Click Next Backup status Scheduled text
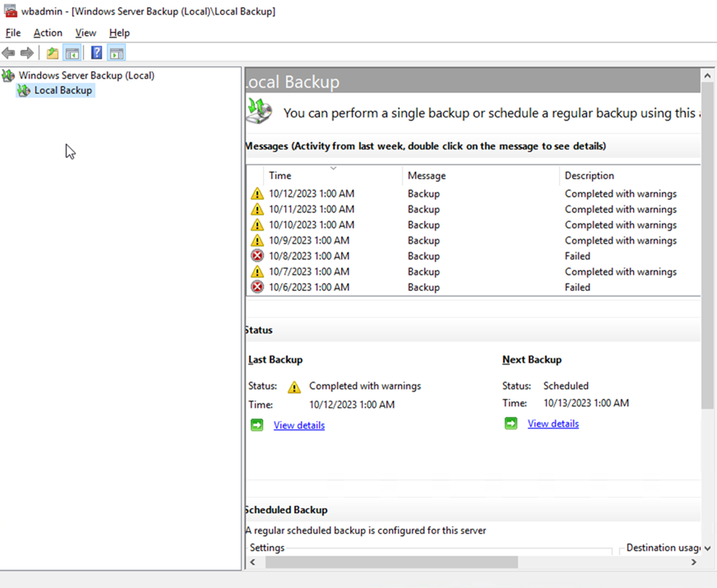This screenshot has height=588, width=717. point(566,386)
